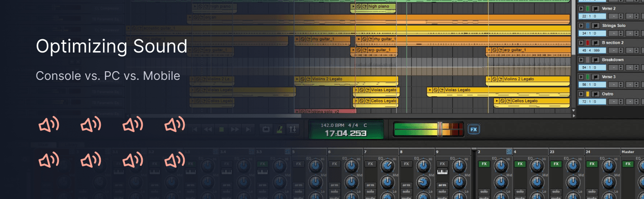Toggle the loop icon in the transport bar
This screenshot has height=199, width=644.
(x=265, y=129)
